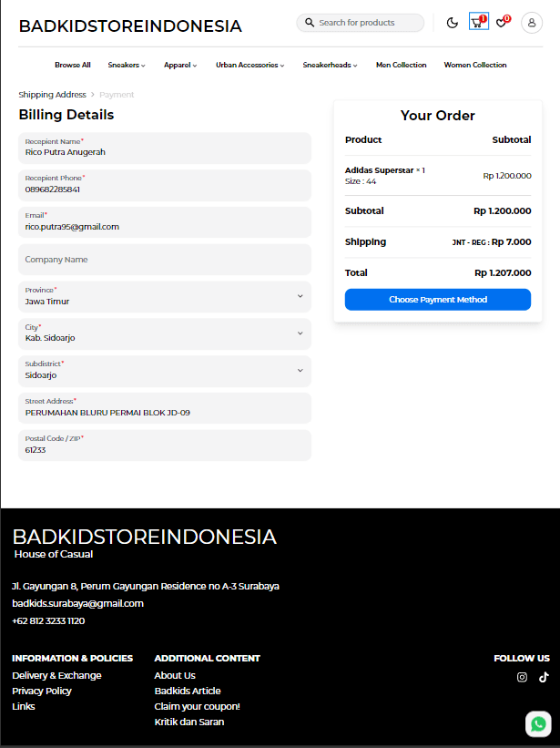Click the Company Name field
Screen dimensions: 560x748
(165, 260)
